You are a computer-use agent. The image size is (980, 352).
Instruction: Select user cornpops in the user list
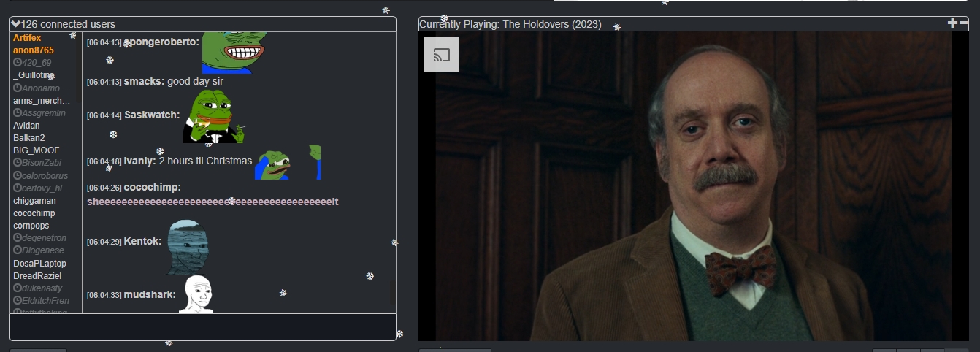click(x=31, y=226)
